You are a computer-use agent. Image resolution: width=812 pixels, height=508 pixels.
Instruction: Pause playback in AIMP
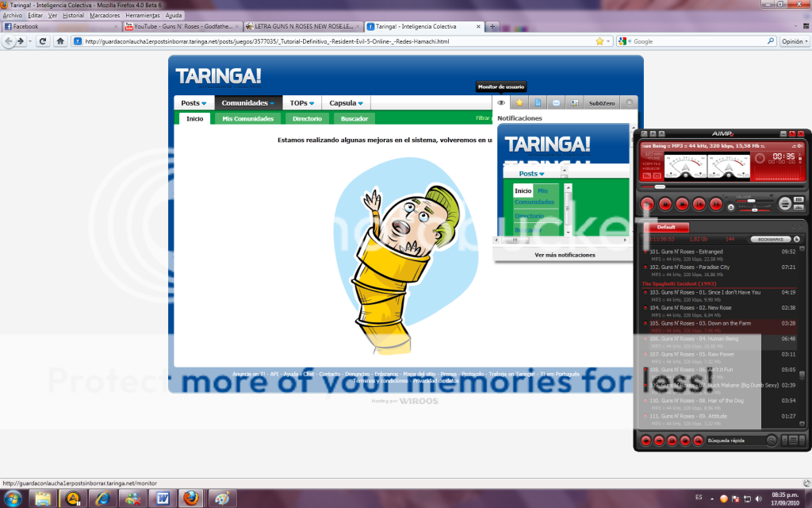click(x=665, y=204)
